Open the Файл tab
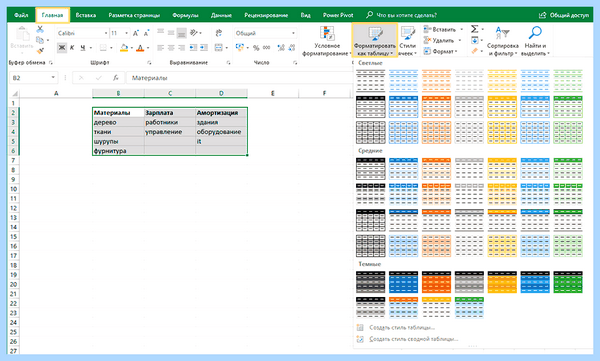Viewport: 600px width, 361px height. (x=21, y=15)
